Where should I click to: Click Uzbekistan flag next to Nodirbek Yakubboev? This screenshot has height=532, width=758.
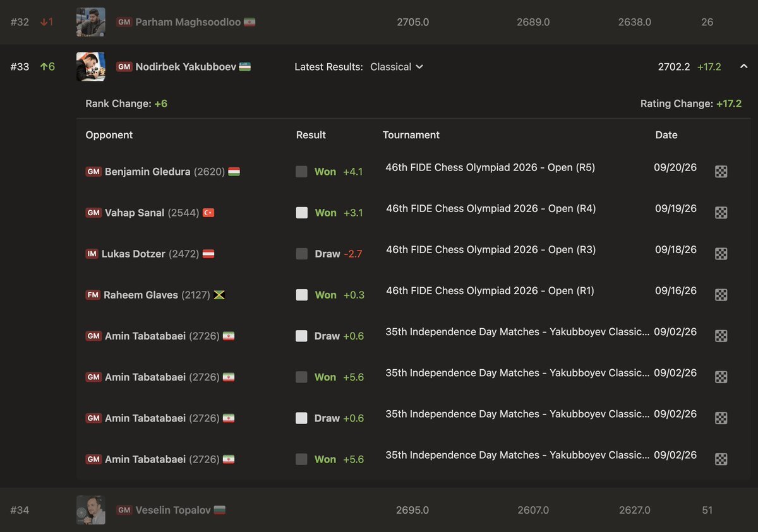pyautogui.click(x=245, y=67)
